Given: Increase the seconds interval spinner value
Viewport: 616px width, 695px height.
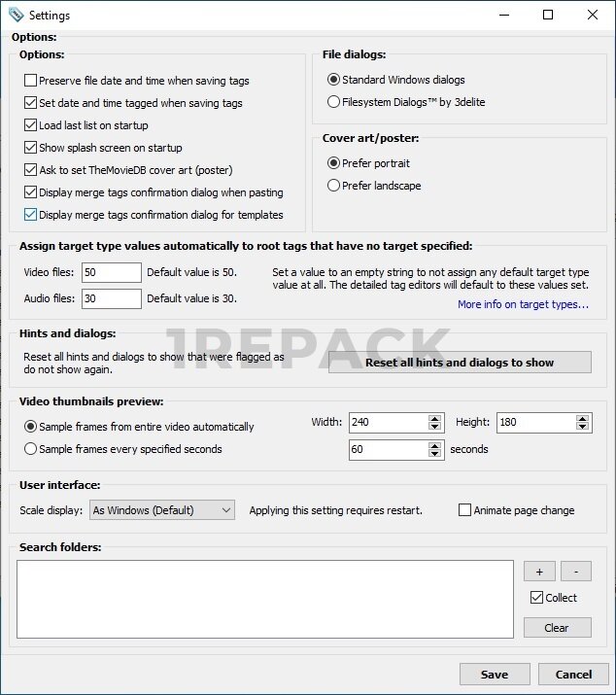Looking at the screenshot, I should pyautogui.click(x=435, y=445).
